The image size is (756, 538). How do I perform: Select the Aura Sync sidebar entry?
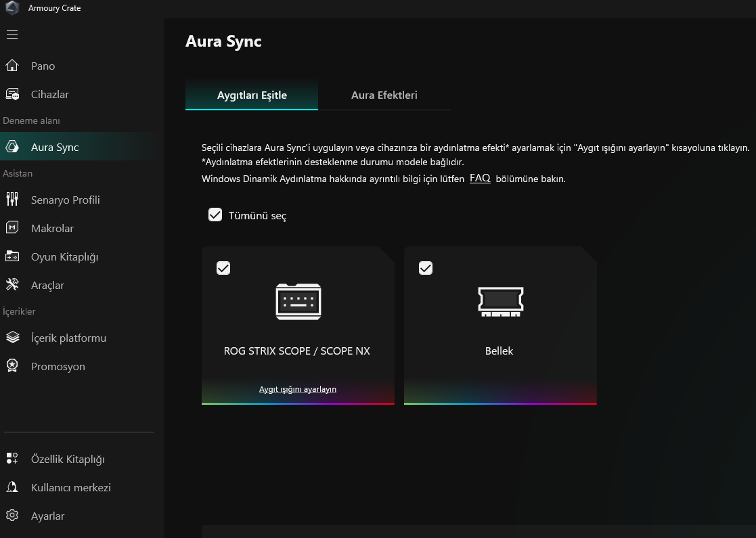[x=82, y=147]
